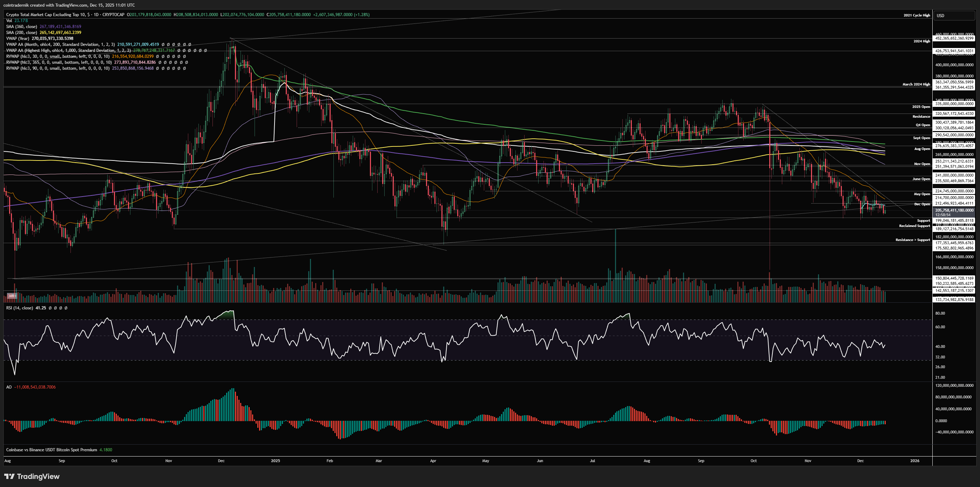
Task: Click the current price label 205,758,411,180
Action: click(954, 210)
